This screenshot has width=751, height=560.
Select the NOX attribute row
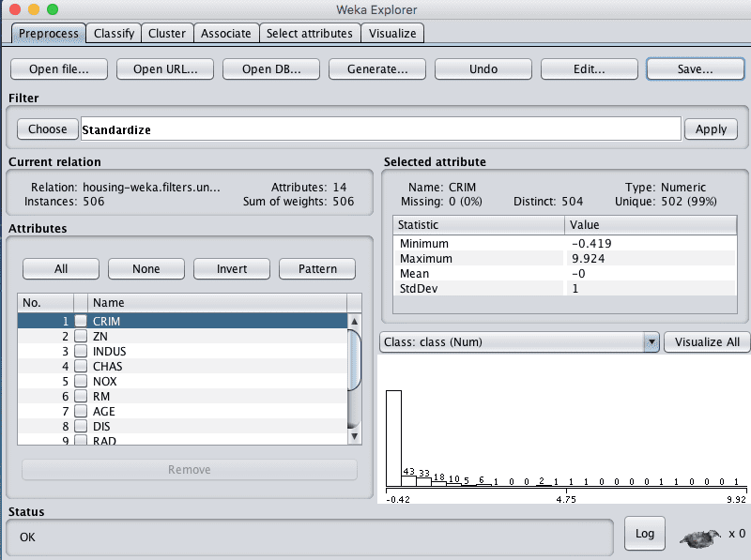(x=182, y=381)
